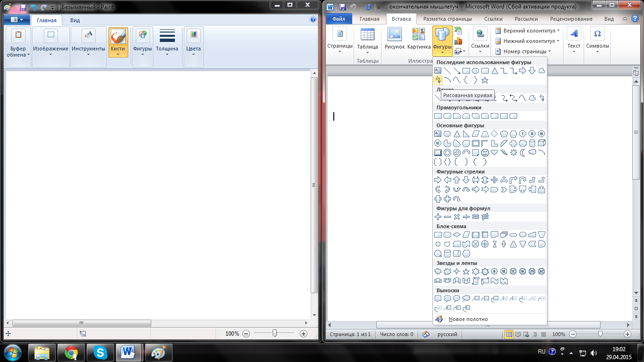Pick the plus sign in Фигуры для формул

438,217
